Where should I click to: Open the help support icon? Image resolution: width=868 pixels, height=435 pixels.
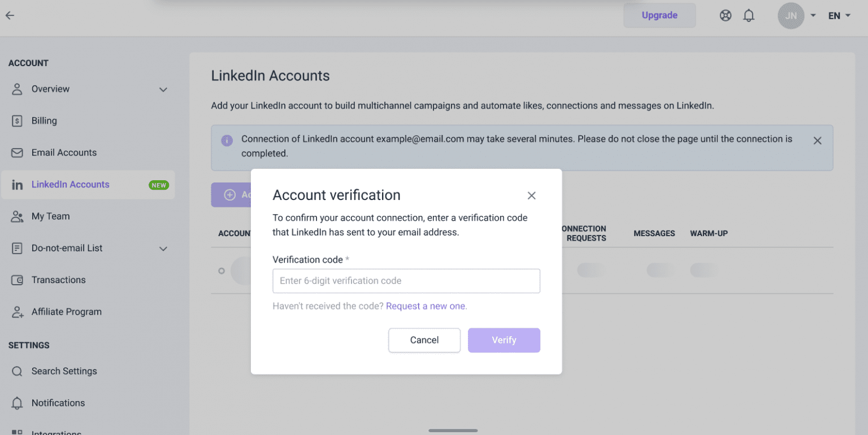pyautogui.click(x=726, y=15)
